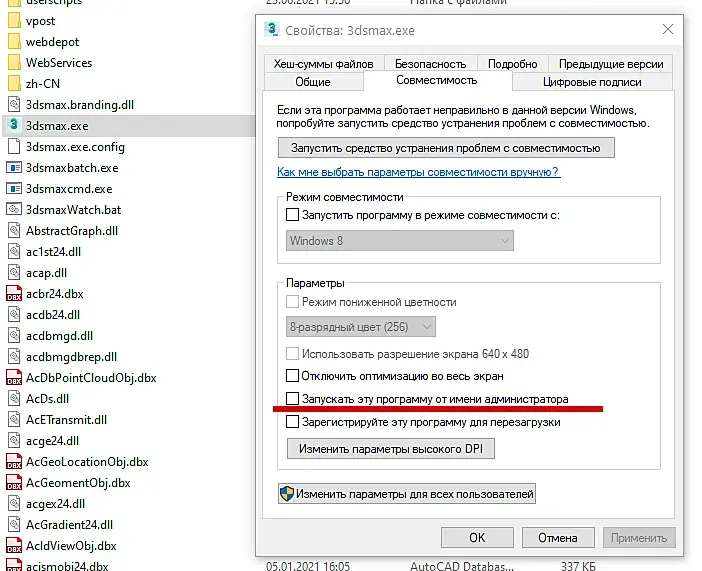Close the properties dialog
702x571 pixels.
tap(668, 30)
